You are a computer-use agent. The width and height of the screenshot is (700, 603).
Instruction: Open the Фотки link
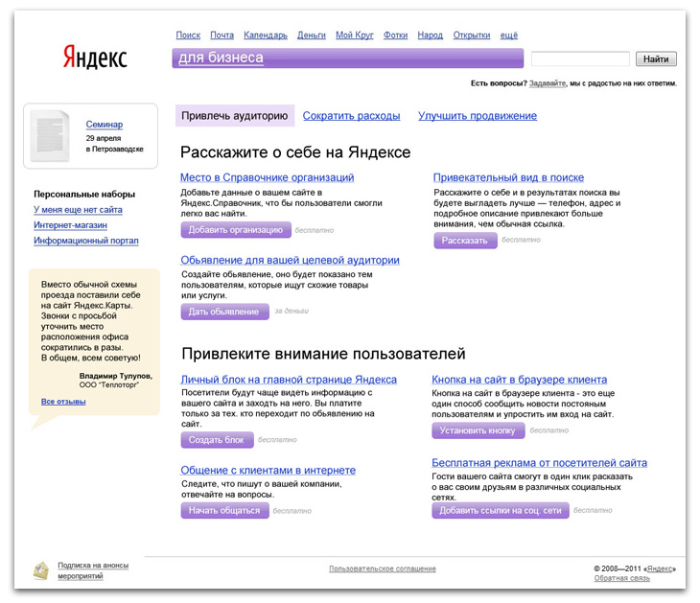pos(395,35)
